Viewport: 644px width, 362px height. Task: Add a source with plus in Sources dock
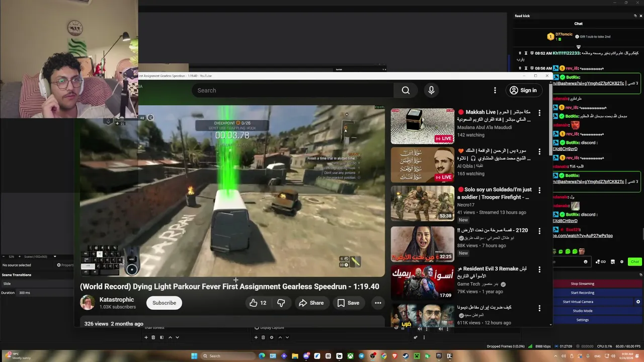(x=256, y=337)
